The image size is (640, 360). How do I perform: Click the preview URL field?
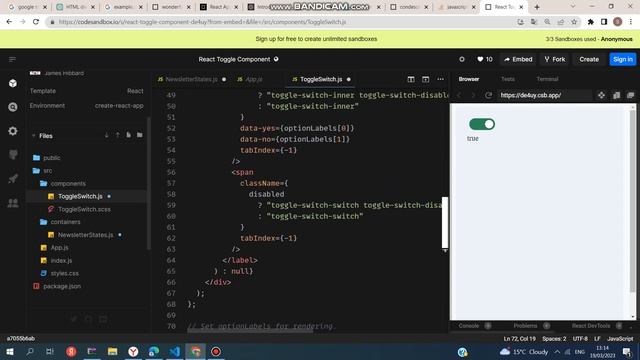(x=544, y=95)
